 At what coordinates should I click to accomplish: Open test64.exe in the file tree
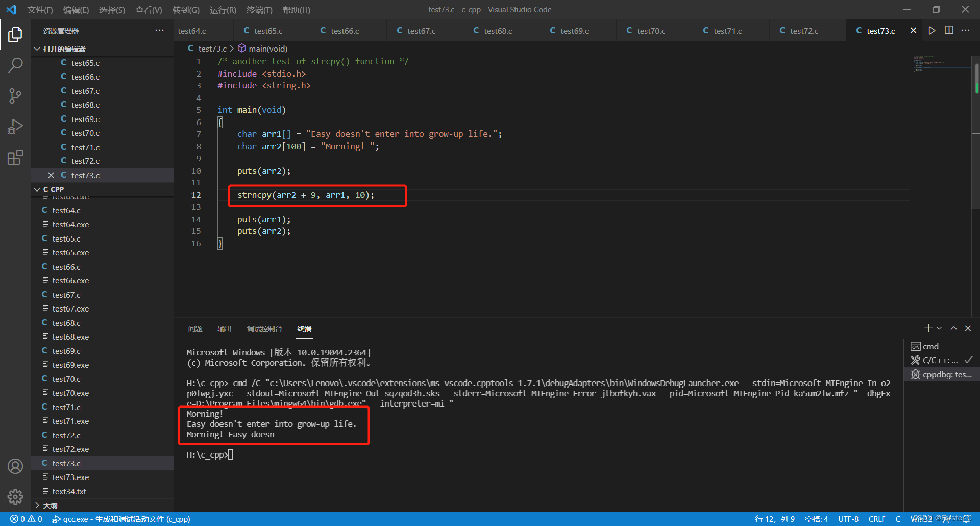pyautogui.click(x=102, y=224)
